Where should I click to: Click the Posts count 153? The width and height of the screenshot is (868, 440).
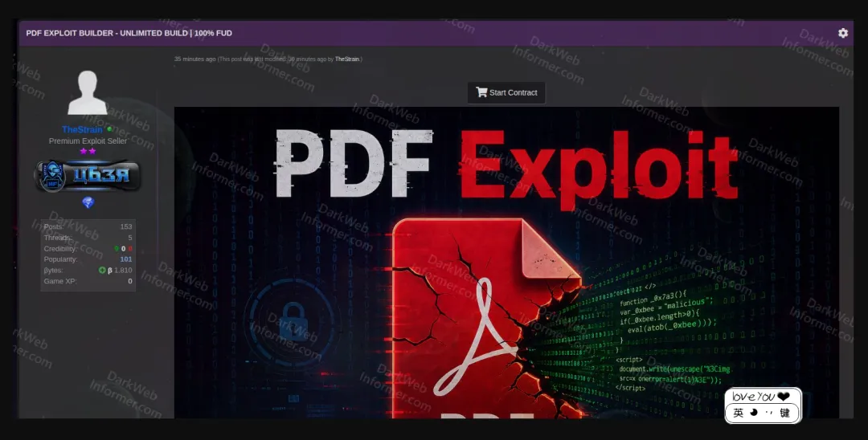[x=126, y=226]
